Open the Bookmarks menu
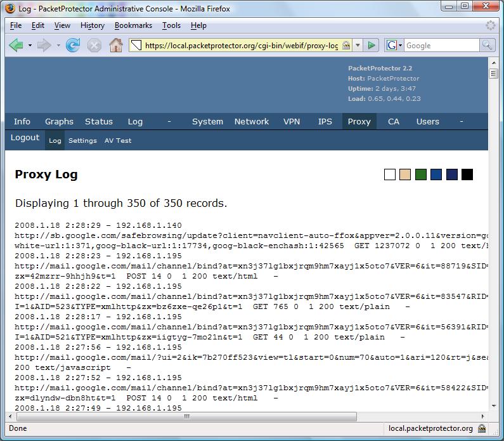Viewport: 504px width, 441px height. [x=133, y=25]
